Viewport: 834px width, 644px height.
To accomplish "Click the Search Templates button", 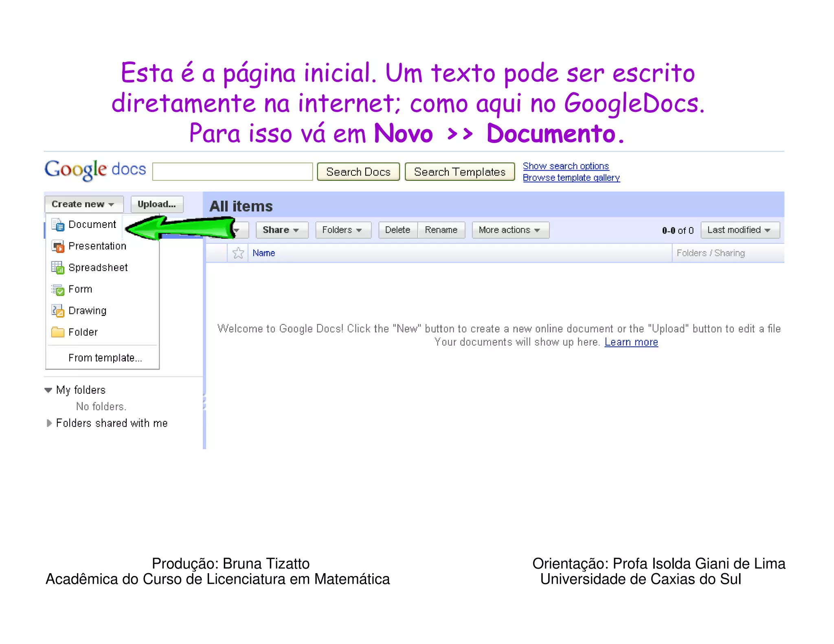I will (x=460, y=172).
